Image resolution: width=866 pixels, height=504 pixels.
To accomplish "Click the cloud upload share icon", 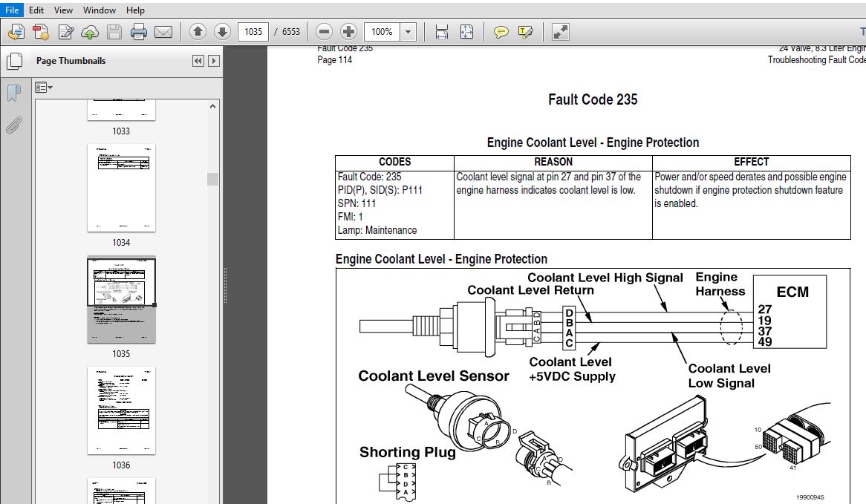I will (90, 32).
